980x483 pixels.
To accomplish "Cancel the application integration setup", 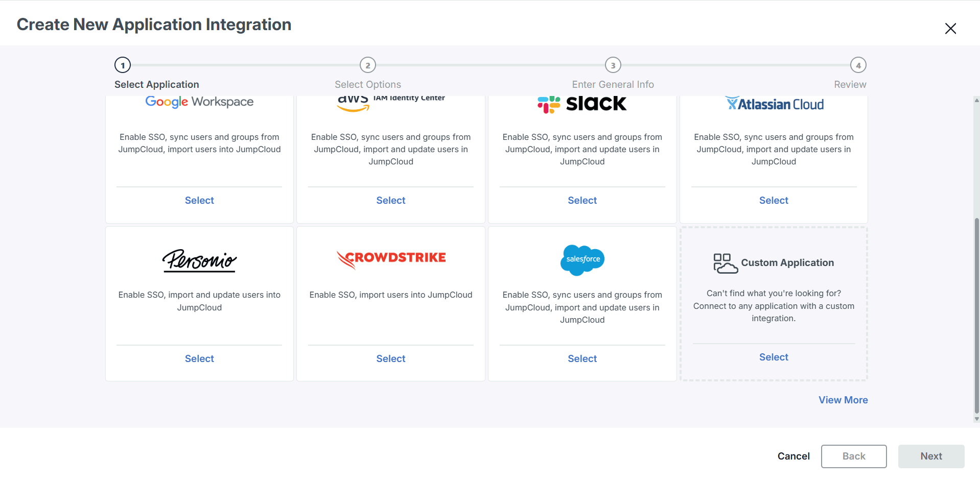I will 794,456.
